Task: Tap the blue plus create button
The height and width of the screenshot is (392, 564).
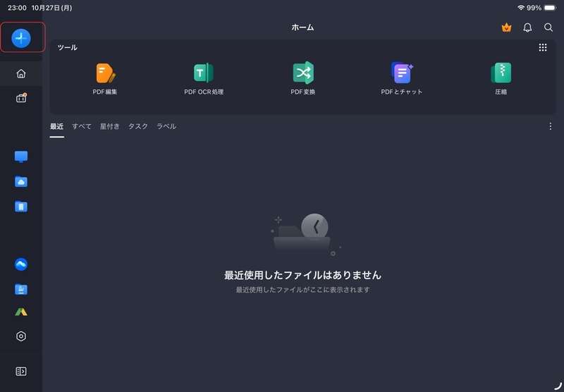Action: coord(21,38)
